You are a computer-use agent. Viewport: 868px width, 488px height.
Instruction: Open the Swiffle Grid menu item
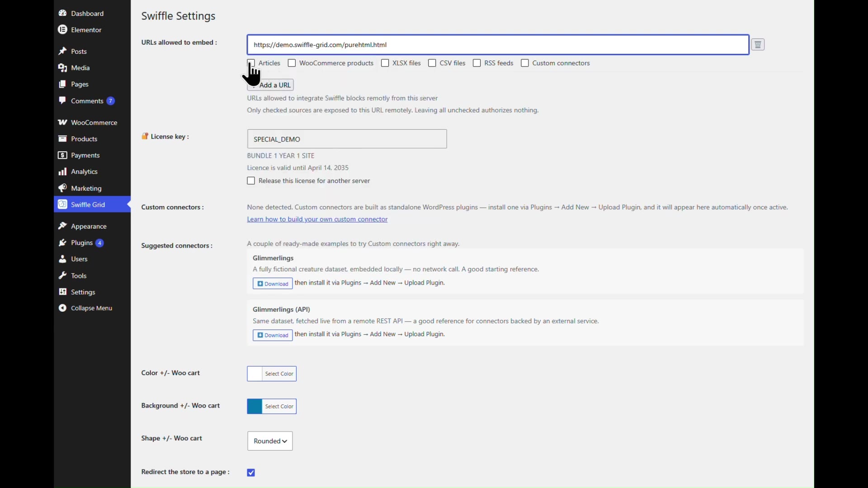pyautogui.click(x=92, y=205)
